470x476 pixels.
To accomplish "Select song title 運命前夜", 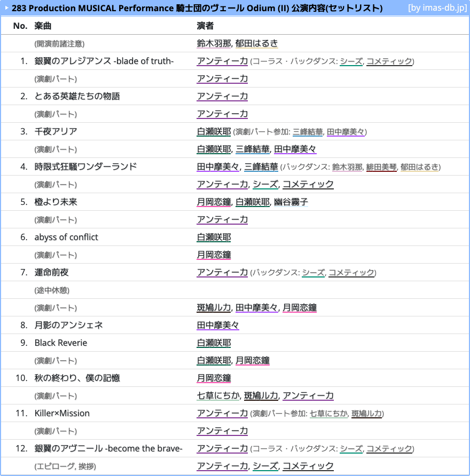I will click(x=51, y=272).
